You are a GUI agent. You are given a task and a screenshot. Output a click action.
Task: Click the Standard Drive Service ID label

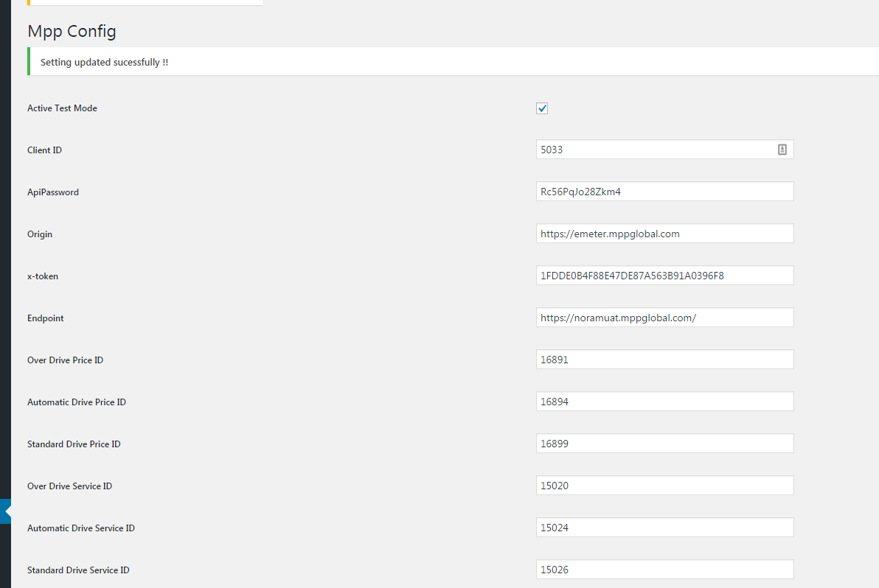coord(78,570)
